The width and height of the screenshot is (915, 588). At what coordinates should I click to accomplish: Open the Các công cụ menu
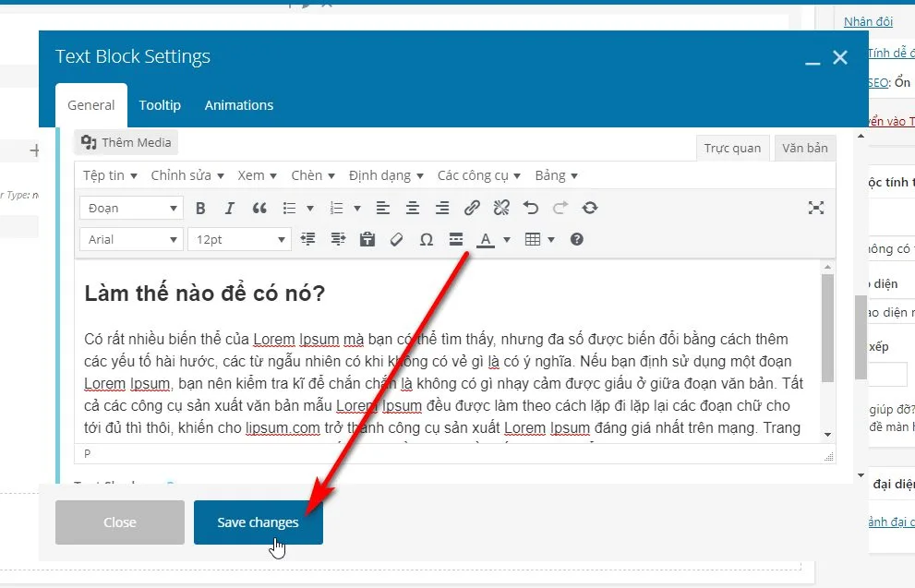click(x=478, y=175)
